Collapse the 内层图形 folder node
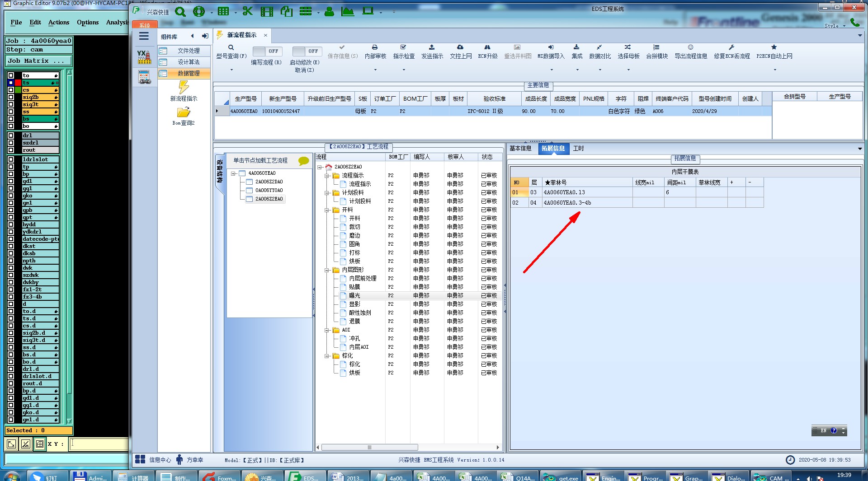 tap(327, 270)
